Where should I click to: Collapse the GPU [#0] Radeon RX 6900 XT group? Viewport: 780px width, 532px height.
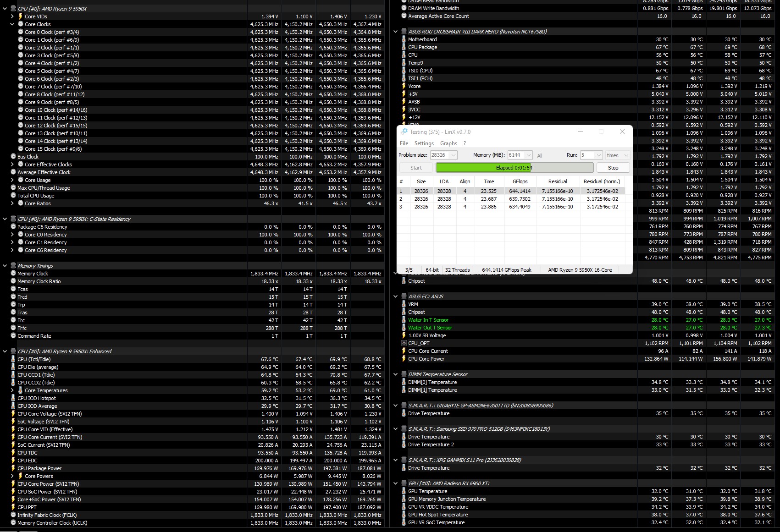(x=396, y=483)
